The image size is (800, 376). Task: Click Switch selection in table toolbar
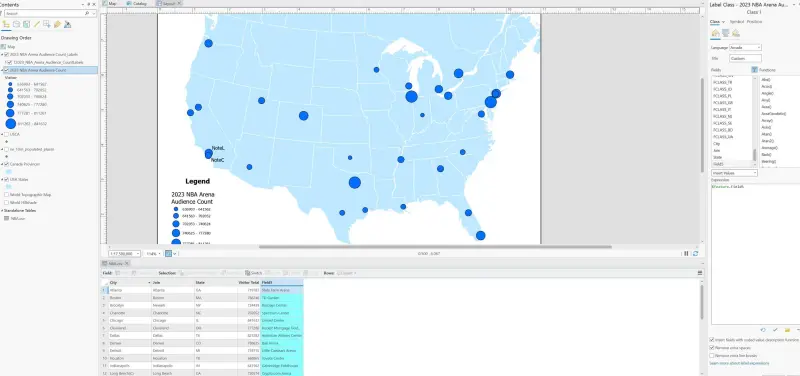point(254,273)
